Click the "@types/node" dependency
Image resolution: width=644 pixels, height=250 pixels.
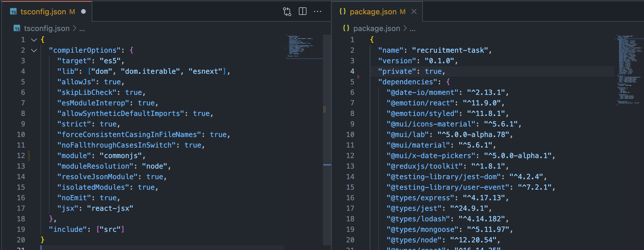[414, 240]
